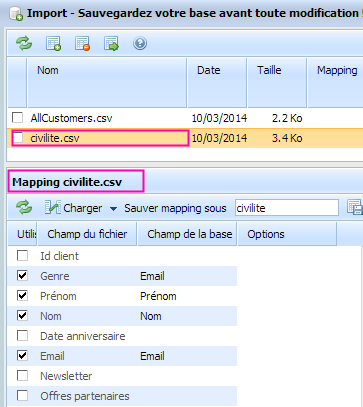The height and width of the screenshot is (407, 363).
Task: Tick the civilite.csv checkbox
Action: [17, 138]
